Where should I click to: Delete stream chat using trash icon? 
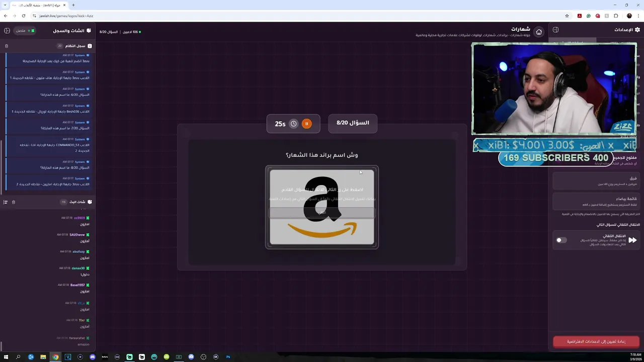(x=14, y=202)
